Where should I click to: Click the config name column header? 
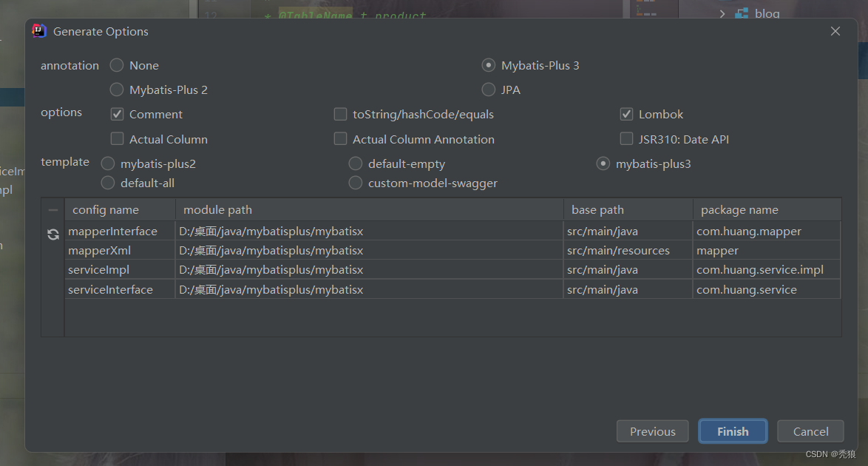pyautogui.click(x=120, y=209)
